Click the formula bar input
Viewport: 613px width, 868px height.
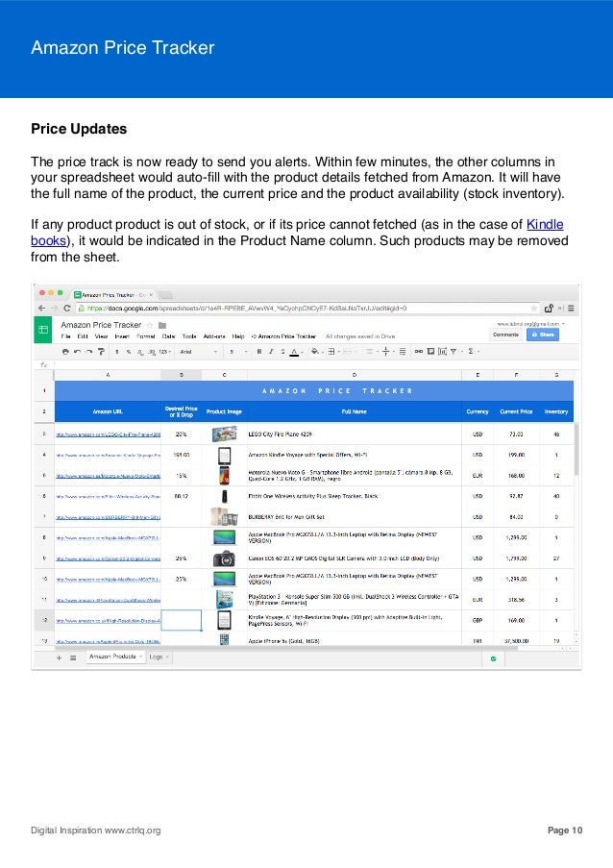click(x=315, y=365)
